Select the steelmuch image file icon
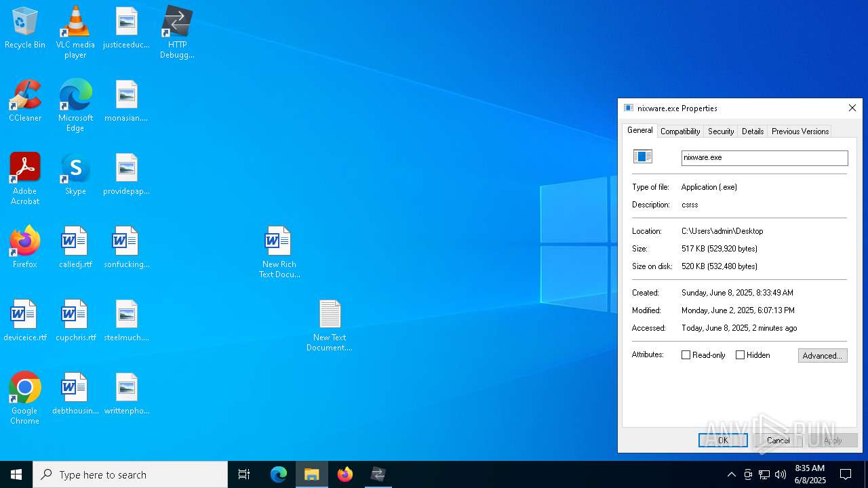 [126, 321]
